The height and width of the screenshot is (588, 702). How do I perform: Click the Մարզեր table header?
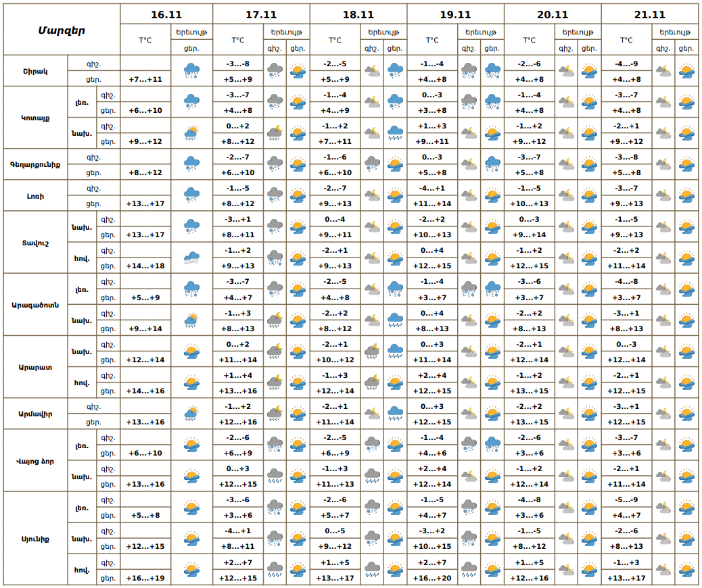click(x=62, y=30)
